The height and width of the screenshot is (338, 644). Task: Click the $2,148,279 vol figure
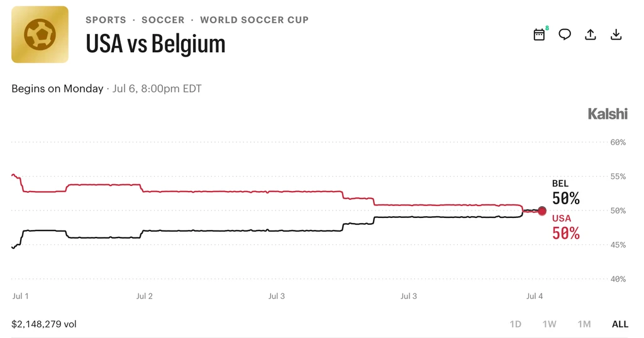click(x=44, y=324)
